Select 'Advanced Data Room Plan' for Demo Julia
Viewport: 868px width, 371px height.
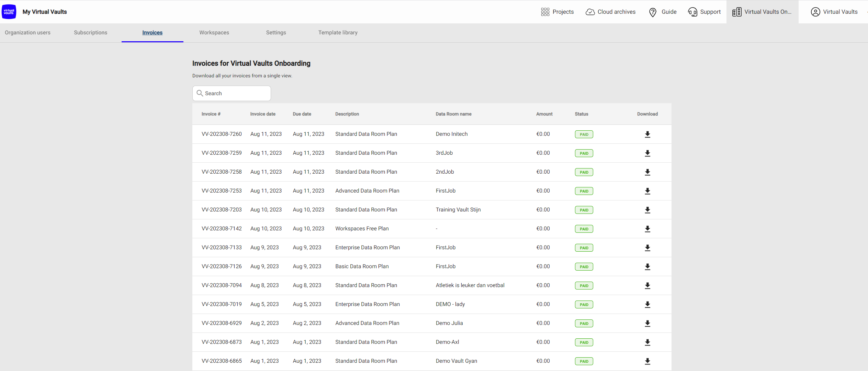point(367,323)
